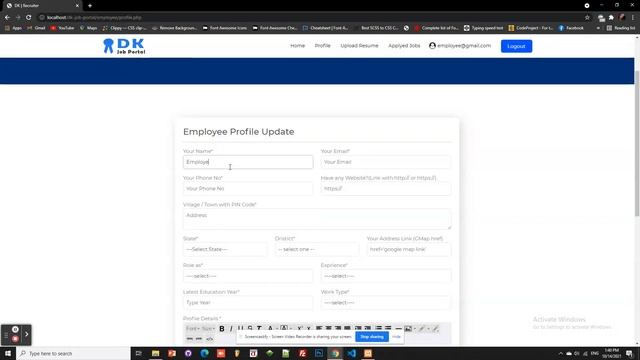
Task: Click the user avatar icon beside employee email
Action: pyautogui.click(x=432, y=46)
